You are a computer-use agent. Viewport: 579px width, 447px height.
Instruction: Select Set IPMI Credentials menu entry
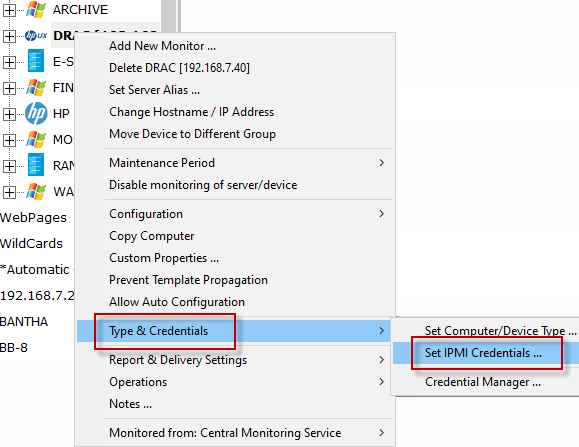tap(483, 353)
